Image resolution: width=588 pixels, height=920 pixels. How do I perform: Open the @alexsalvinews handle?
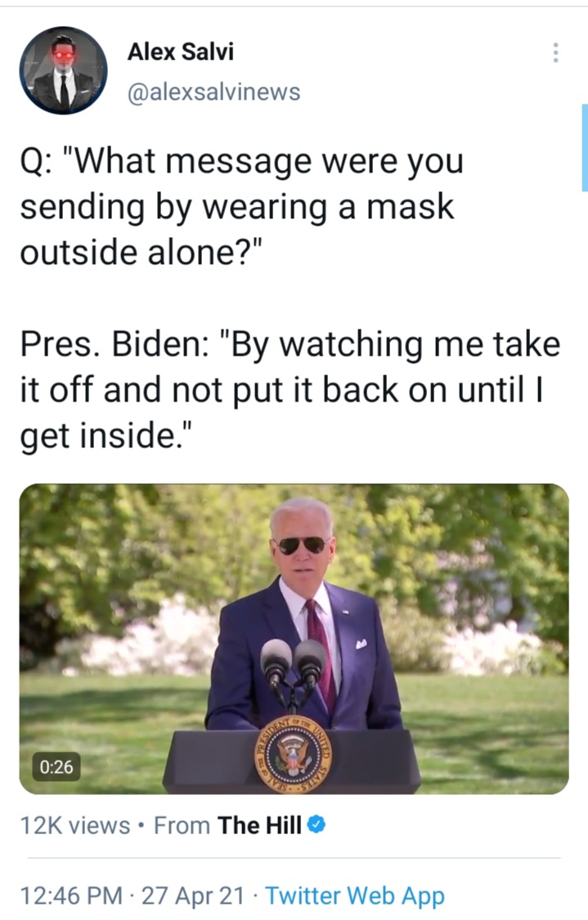pyautogui.click(x=213, y=92)
